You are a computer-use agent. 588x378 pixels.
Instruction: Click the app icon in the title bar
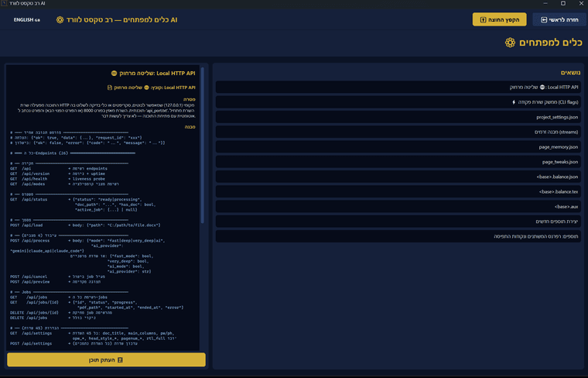(x=4, y=3)
